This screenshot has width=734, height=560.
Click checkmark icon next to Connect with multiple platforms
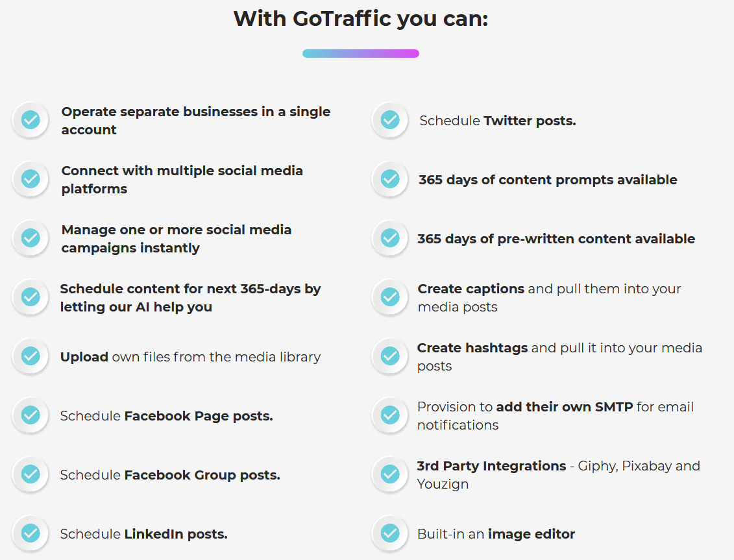coord(31,179)
